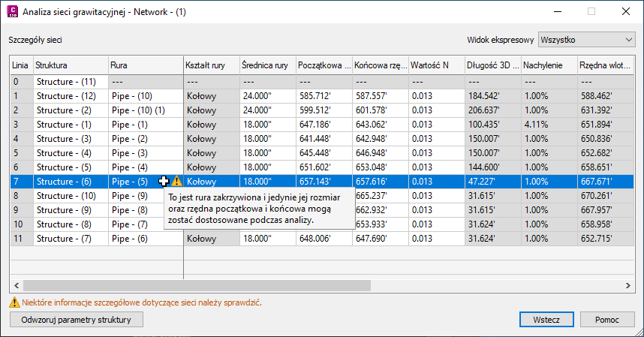
Task: Click the Nachylenie column header
Action: [549, 65]
